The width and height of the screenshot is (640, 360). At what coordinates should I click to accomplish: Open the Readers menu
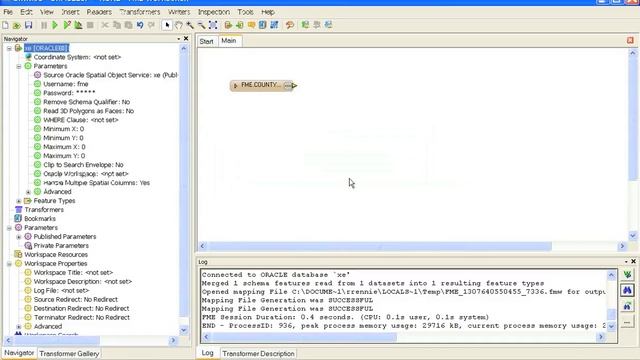99,12
